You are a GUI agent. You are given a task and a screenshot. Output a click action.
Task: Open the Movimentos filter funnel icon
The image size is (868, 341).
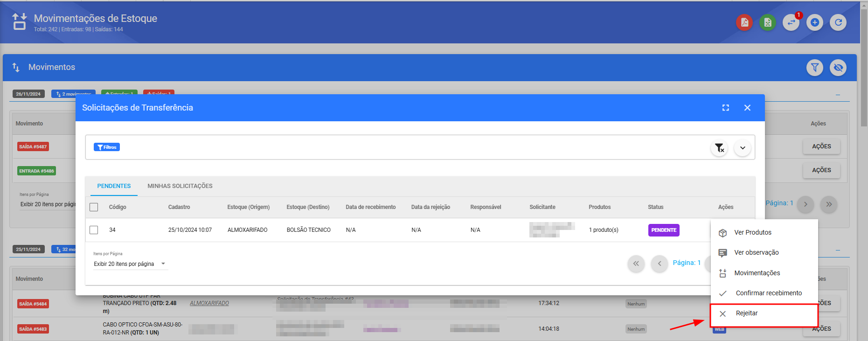pos(814,68)
